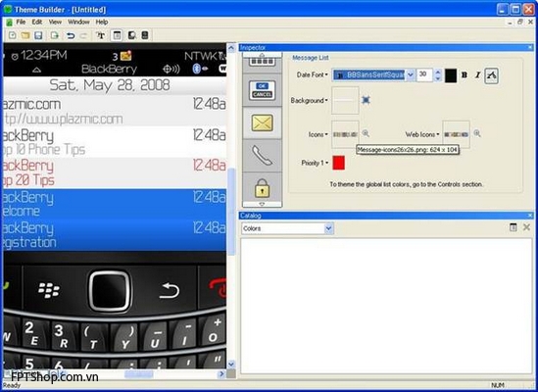Click the trackpad button on device preview
The height and width of the screenshot is (392, 538).
[110, 291]
